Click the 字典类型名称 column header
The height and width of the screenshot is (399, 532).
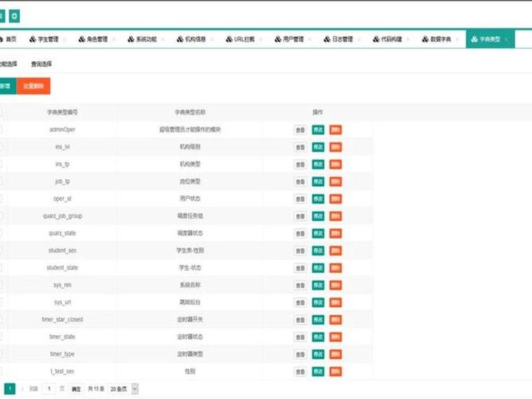click(190, 112)
